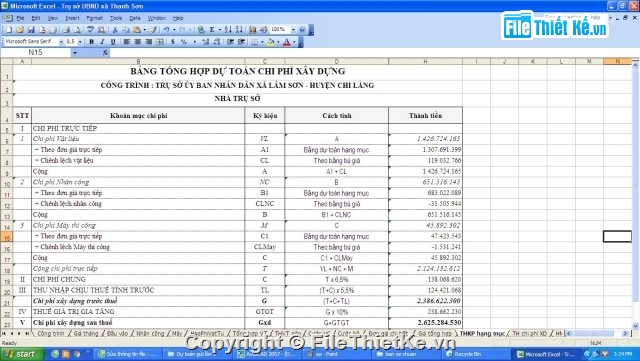Run the Spelling check icon

[90, 30]
